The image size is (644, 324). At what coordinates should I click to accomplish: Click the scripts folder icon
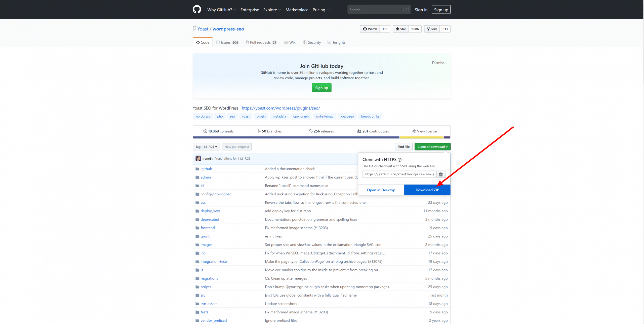197,287
